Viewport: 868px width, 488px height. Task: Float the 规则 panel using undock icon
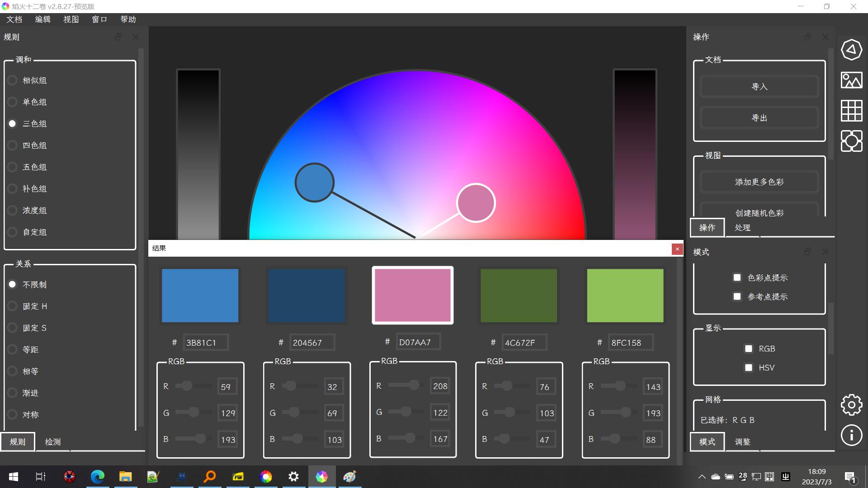tap(118, 37)
